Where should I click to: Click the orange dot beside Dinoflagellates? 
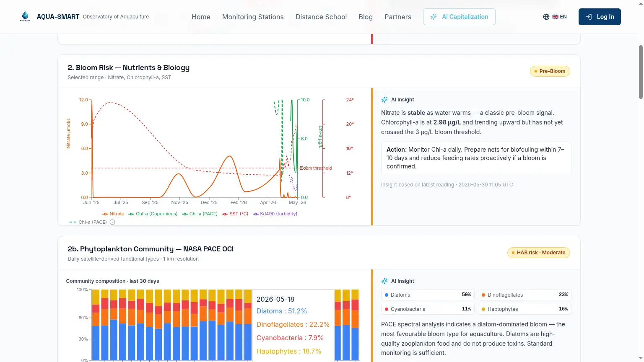tap(483, 295)
